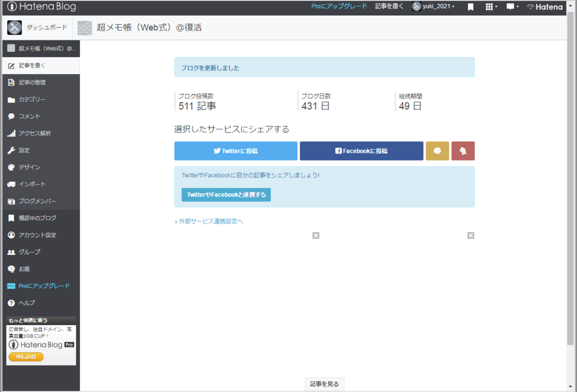
Task: Open the notifications speech bubble menu
Action: point(512,7)
